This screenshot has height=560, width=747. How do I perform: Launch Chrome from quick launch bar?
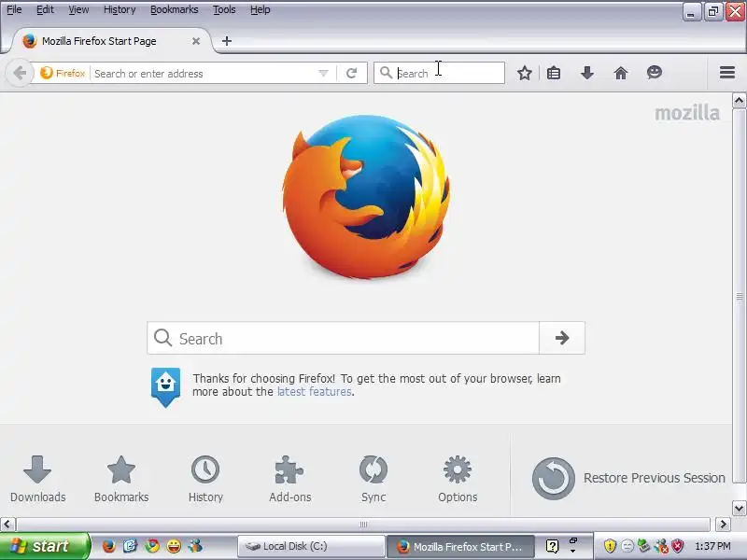point(152,546)
